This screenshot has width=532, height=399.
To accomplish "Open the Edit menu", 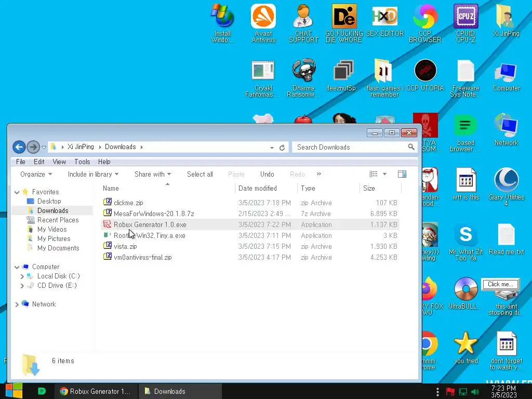I will (x=39, y=162).
